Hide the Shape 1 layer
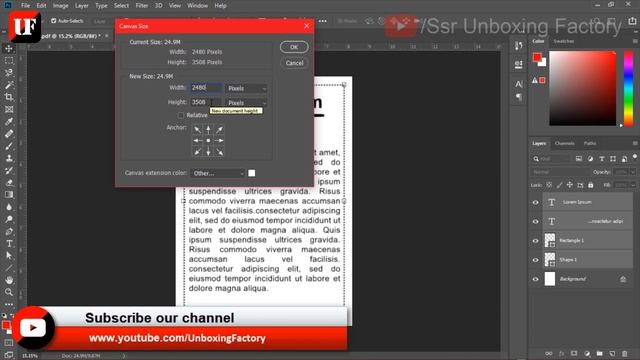640x360 pixels. (535, 260)
